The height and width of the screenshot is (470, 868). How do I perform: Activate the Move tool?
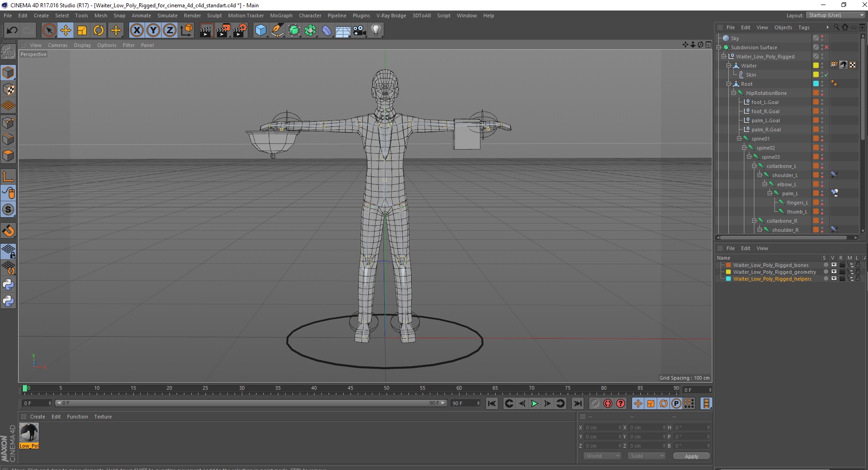[66, 31]
